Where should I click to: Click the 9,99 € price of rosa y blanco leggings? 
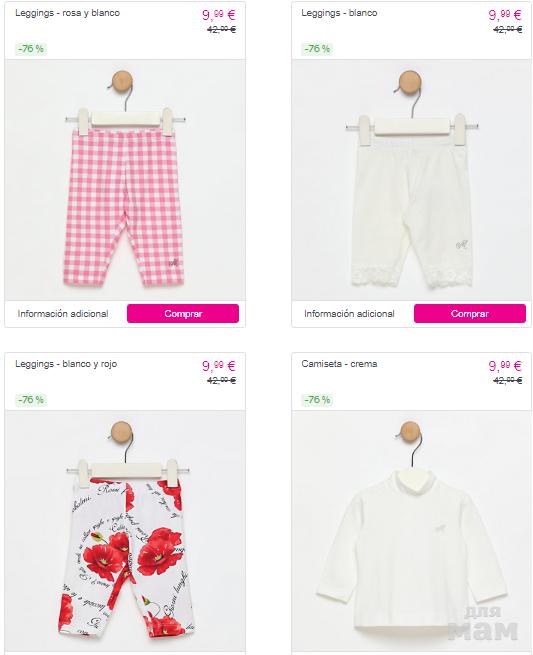pyautogui.click(x=219, y=15)
